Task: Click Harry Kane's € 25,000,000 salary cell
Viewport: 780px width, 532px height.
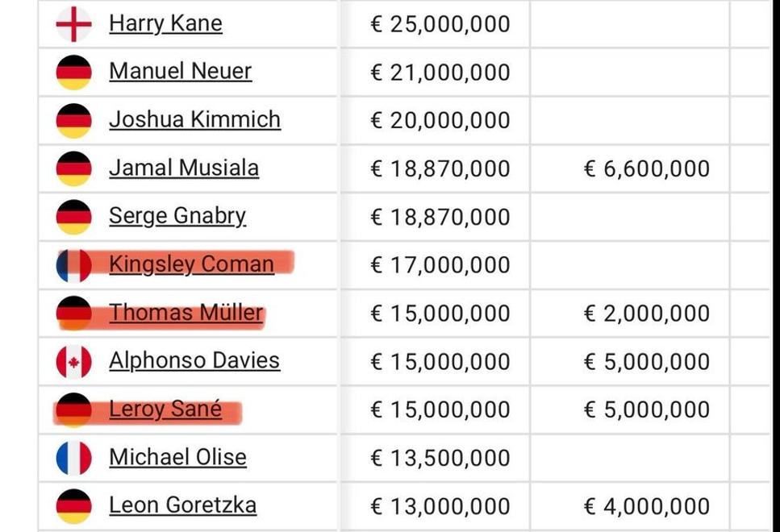Action: click(434, 24)
